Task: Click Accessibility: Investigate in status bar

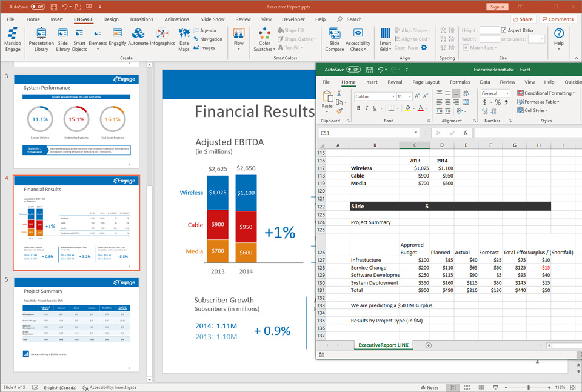Action: coord(110,388)
